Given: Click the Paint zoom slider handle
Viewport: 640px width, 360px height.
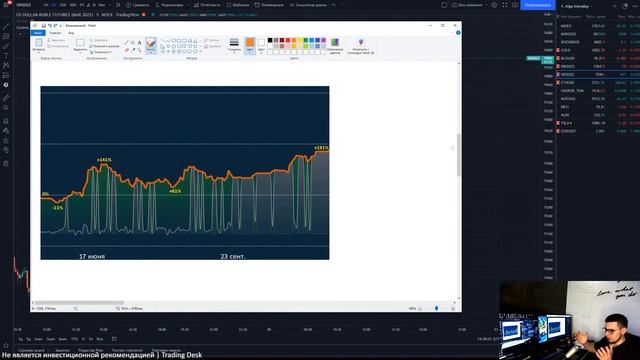Looking at the screenshot, I should click(x=436, y=309).
